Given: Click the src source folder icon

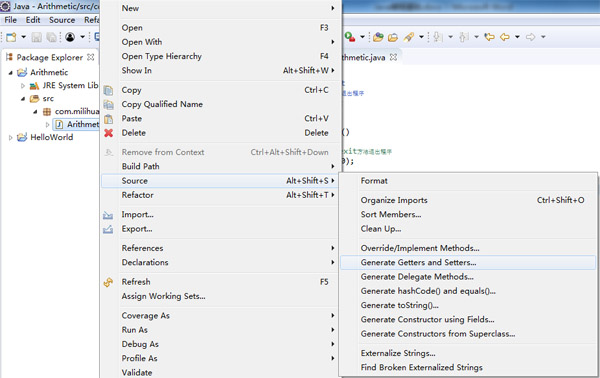Looking at the screenshot, I should (34, 99).
